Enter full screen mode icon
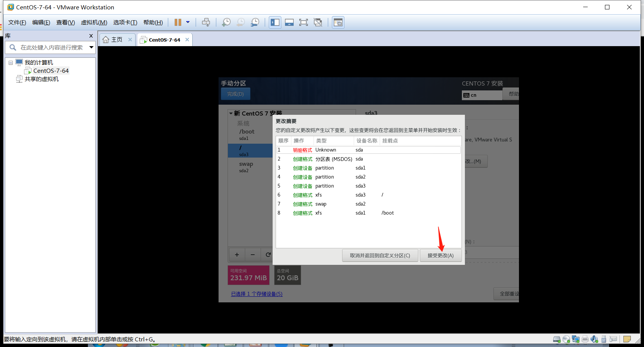The width and height of the screenshot is (644, 347). click(303, 23)
